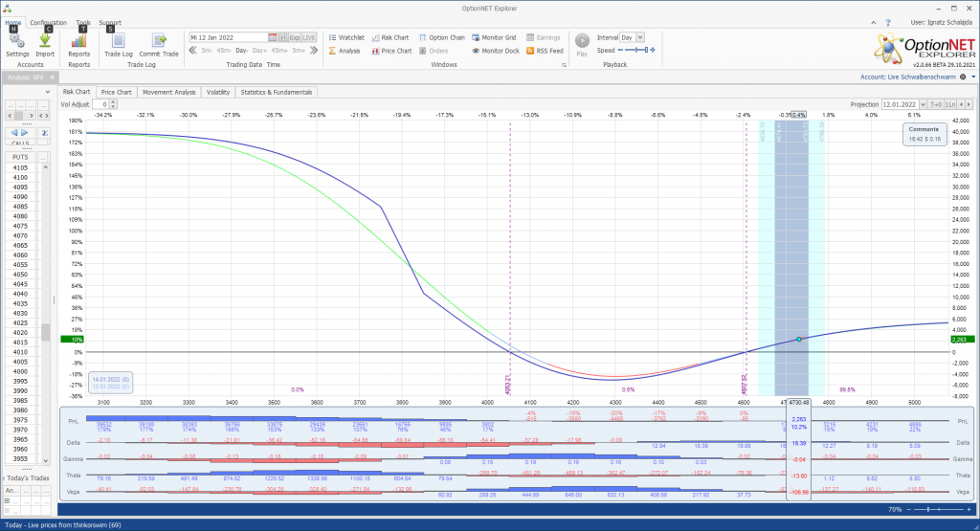Screen dimensions: 980x531
Task: Open the Interval Day dropdown
Action: click(x=639, y=37)
